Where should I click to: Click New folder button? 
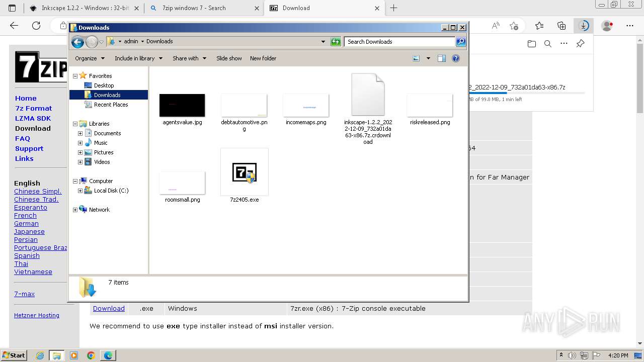263,58
